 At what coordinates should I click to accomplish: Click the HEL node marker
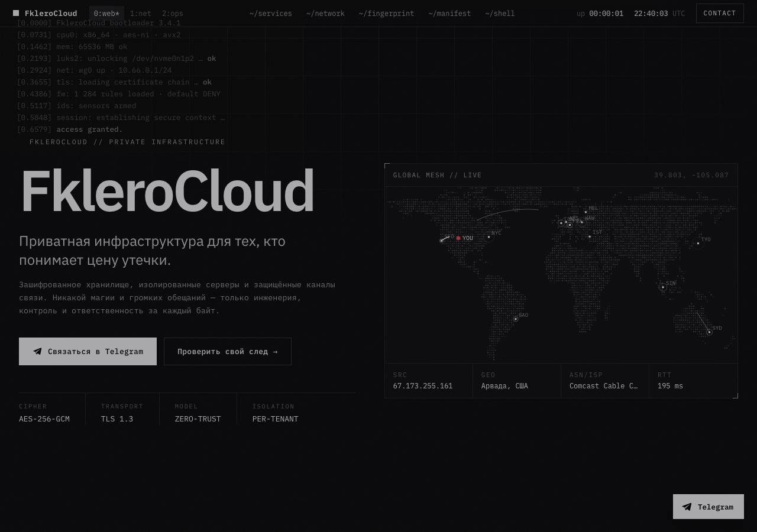click(x=585, y=212)
